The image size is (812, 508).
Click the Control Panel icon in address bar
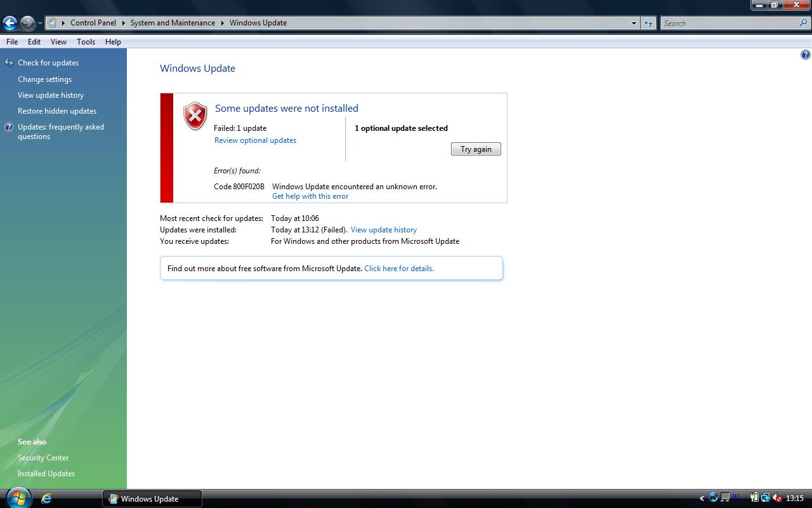pyautogui.click(x=52, y=23)
